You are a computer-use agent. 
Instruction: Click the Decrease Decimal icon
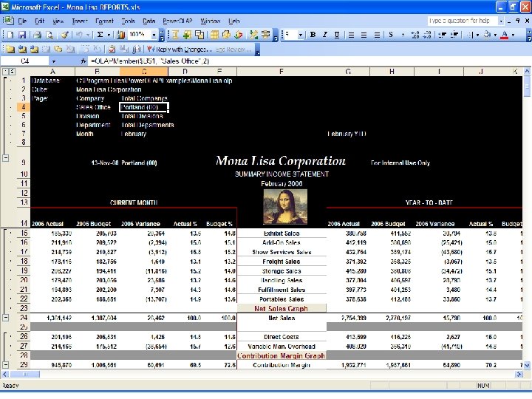[428, 35]
